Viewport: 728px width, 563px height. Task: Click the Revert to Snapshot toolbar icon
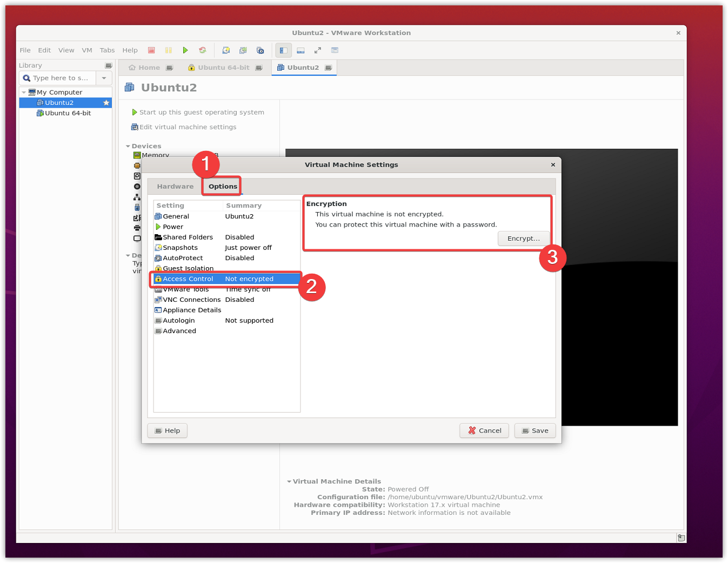[x=243, y=50]
